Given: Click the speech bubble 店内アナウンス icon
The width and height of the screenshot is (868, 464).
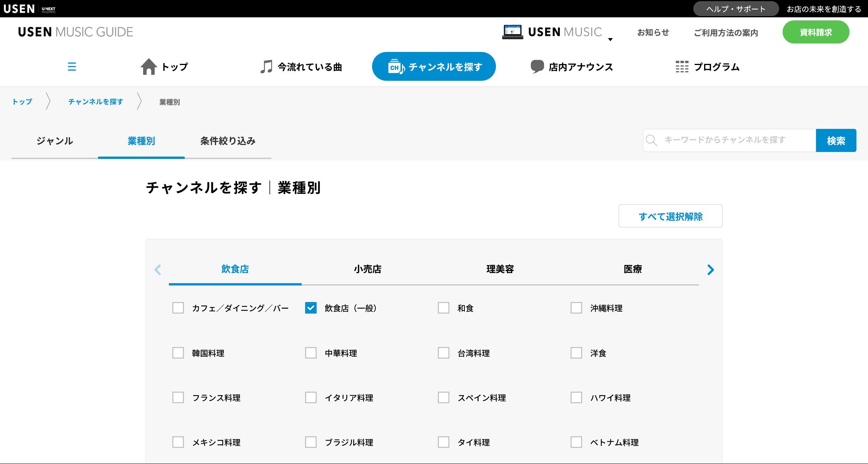Looking at the screenshot, I should [537, 67].
